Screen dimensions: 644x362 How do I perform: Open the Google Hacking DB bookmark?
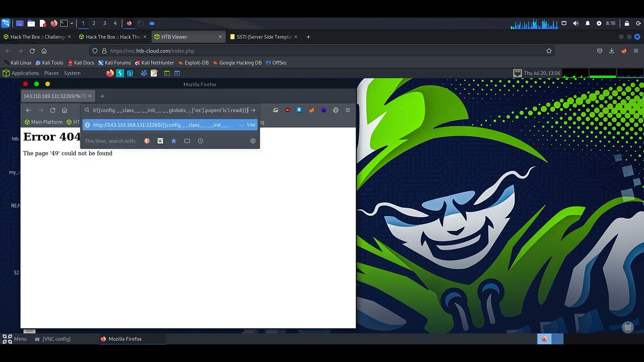(237, 63)
